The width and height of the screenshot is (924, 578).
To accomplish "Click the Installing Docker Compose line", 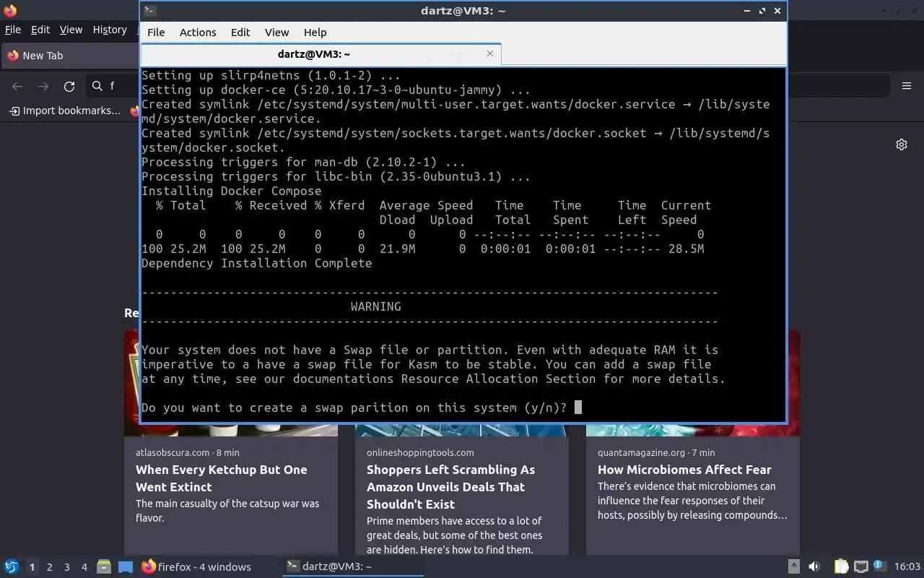I will tap(232, 191).
